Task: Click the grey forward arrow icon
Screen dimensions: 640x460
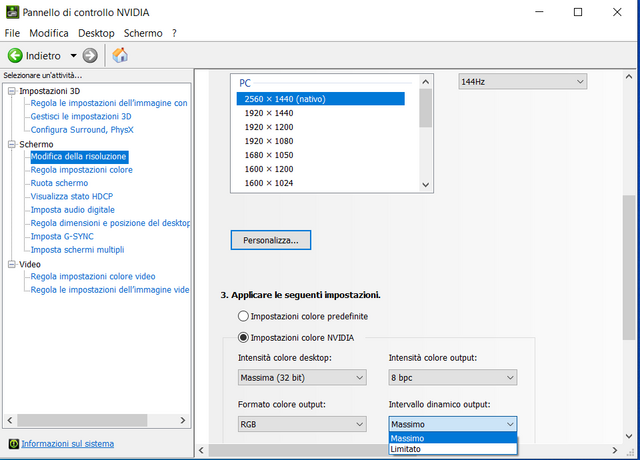Action: pos(90,56)
